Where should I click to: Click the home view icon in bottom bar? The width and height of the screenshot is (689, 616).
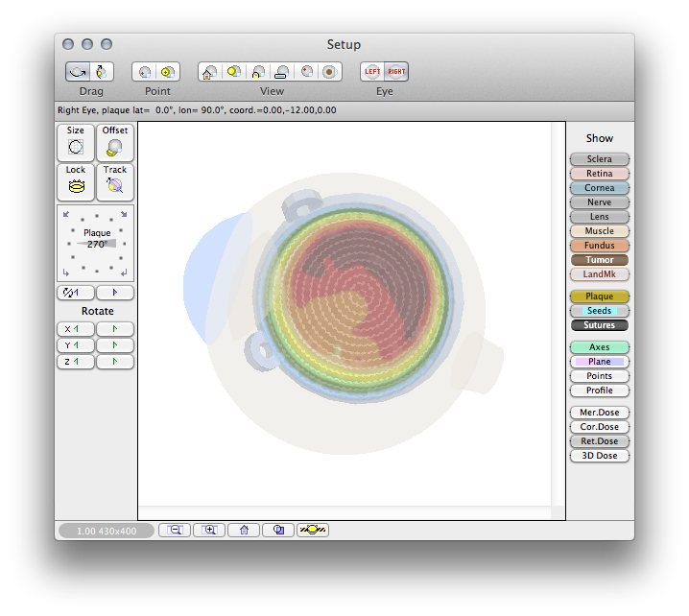click(244, 530)
